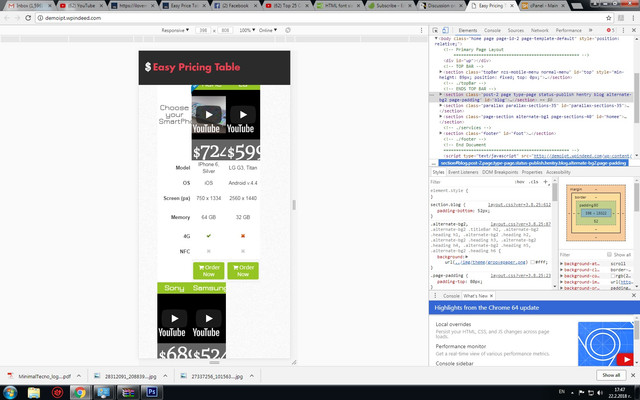Click the rotate screen icon in device toolbar

click(x=288, y=30)
